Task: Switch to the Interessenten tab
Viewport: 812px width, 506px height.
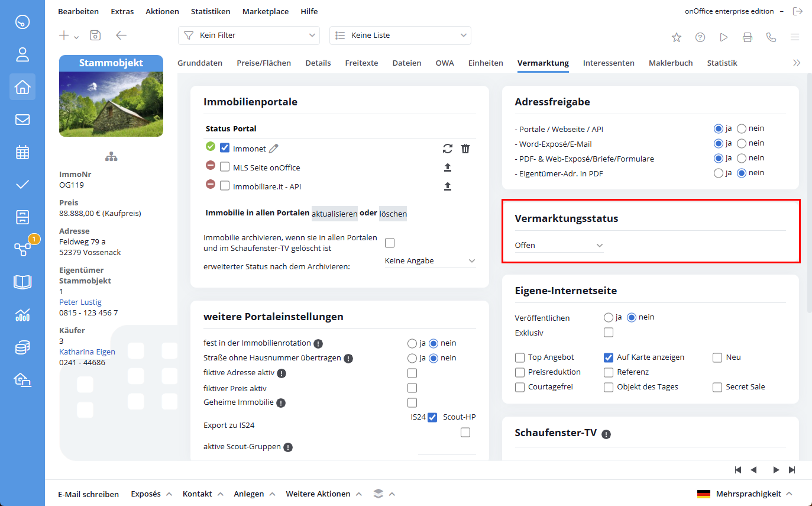Action: pyautogui.click(x=609, y=63)
